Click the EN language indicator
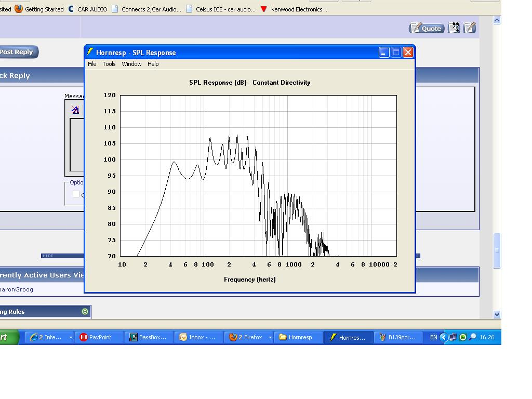This screenshot has width=532, height=399. point(433,337)
